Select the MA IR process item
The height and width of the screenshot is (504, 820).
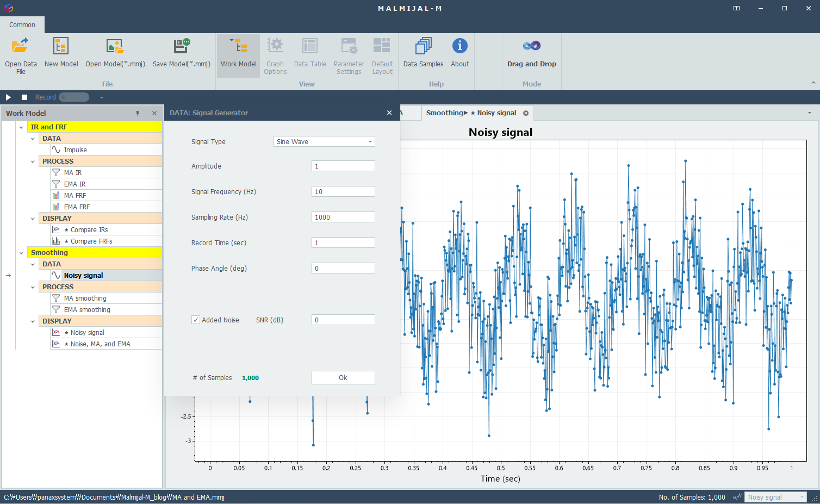pos(106,173)
